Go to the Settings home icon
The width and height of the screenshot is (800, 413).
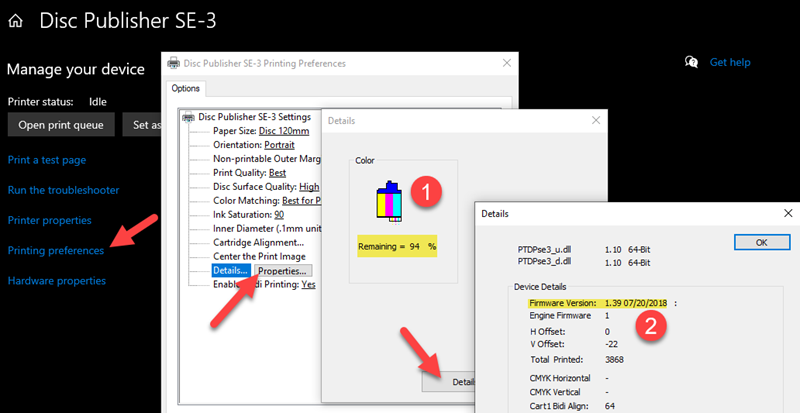[15, 21]
